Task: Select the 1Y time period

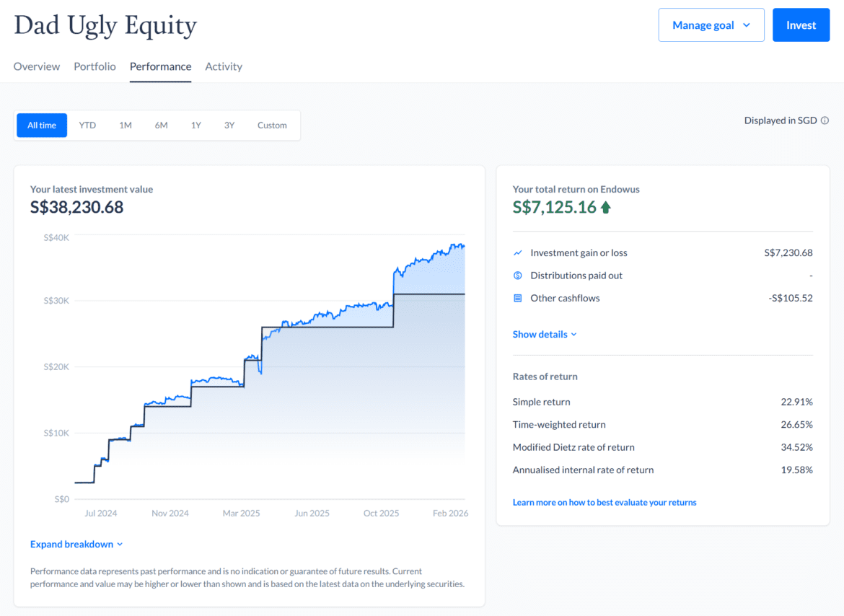Action: tap(195, 125)
